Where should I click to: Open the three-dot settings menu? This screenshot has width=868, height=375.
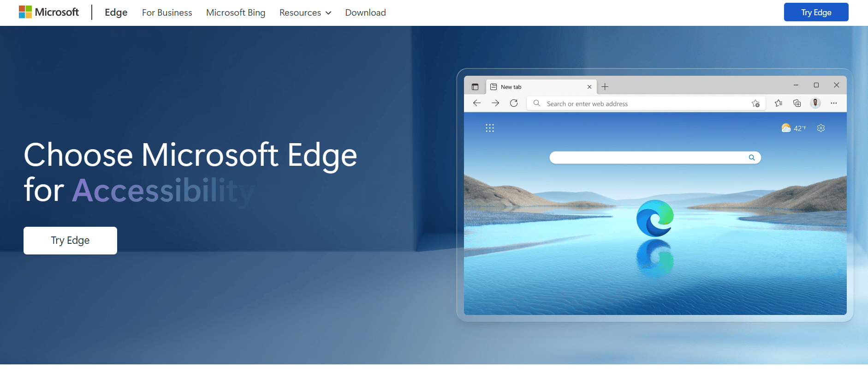834,103
